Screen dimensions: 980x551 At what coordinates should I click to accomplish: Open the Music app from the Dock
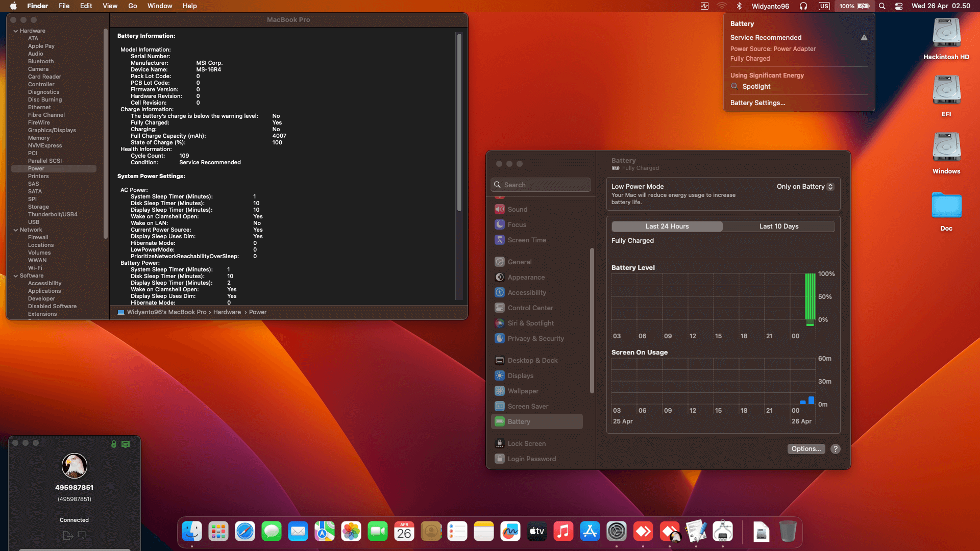click(x=563, y=532)
